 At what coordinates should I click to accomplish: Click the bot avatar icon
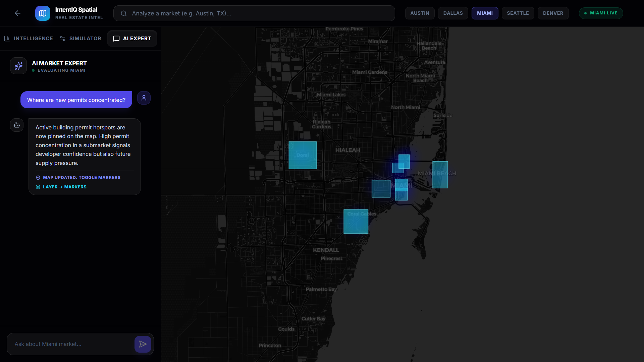tap(17, 125)
